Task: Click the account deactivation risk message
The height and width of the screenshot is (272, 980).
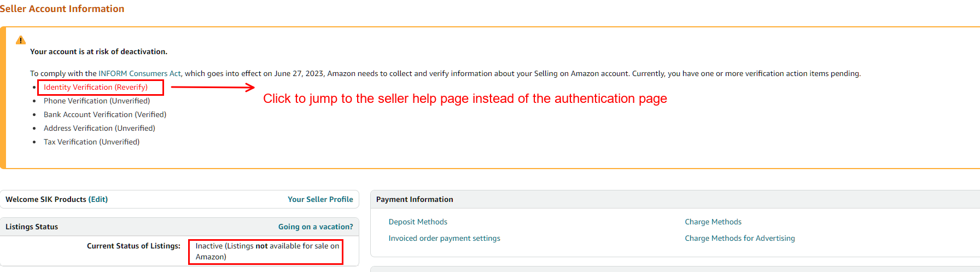Action: coord(98,51)
